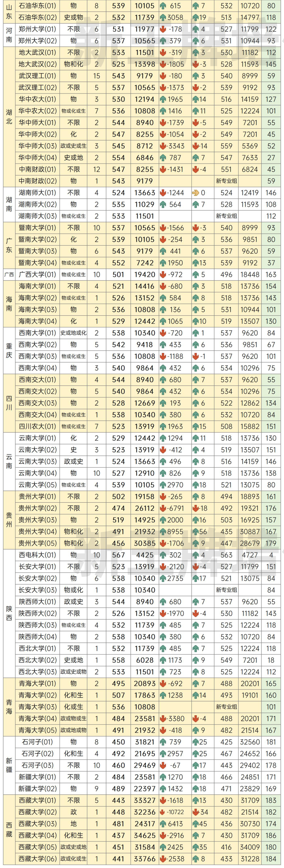This screenshot has height=868, width=284.
Task: Click plan count 15 in 武汉理工(01) row
Action: pyautogui.click(x=97, y=76)
